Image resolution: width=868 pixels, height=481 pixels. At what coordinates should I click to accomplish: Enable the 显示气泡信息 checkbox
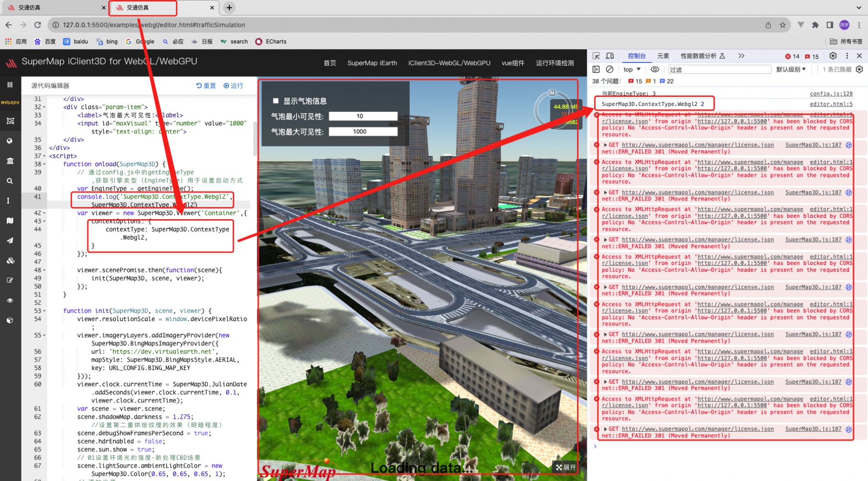pos(275,101)
